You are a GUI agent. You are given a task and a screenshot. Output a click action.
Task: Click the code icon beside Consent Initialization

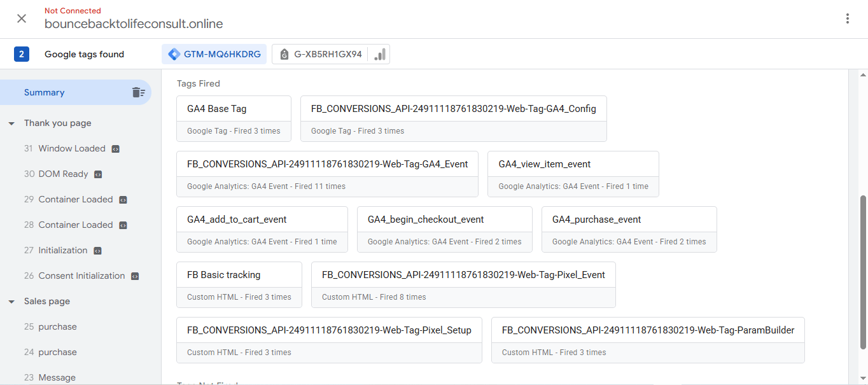point(135,276)
